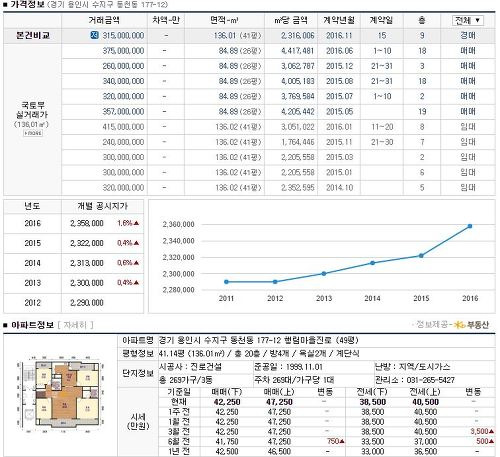Click the 1.6% increase indicator for 2016
Screen dimensions: 500x457
click(x=128, y=223)
